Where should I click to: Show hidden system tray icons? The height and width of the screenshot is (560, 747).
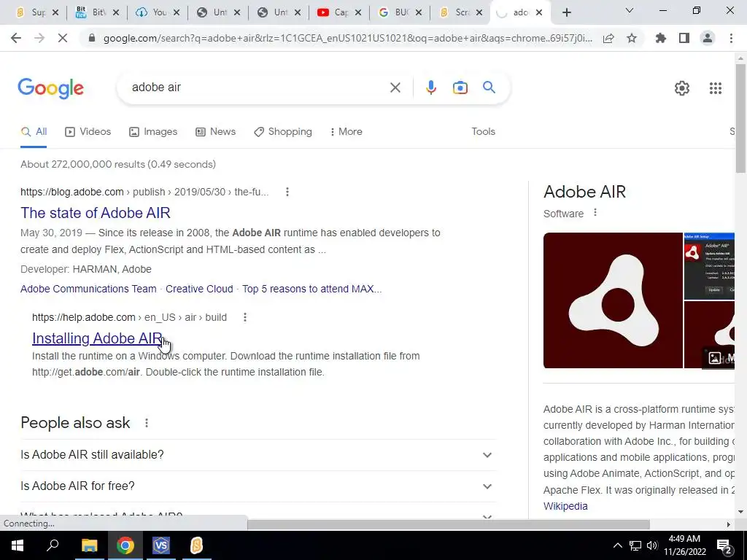617,545
